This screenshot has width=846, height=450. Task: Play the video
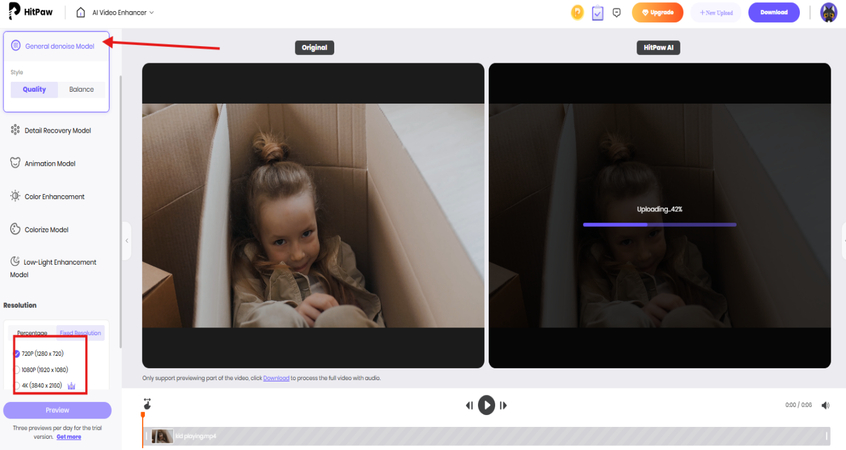(486, 405)
